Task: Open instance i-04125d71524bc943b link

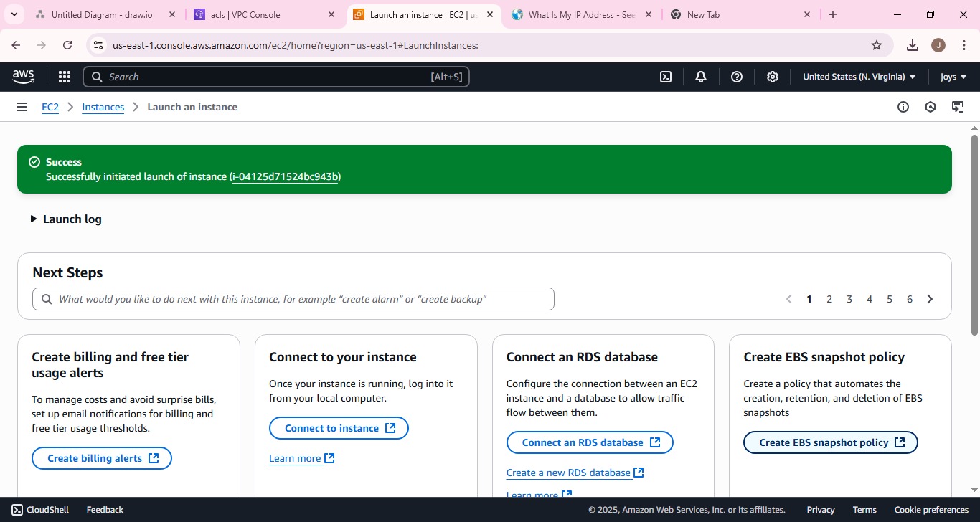Action: [x=286, y=176]
